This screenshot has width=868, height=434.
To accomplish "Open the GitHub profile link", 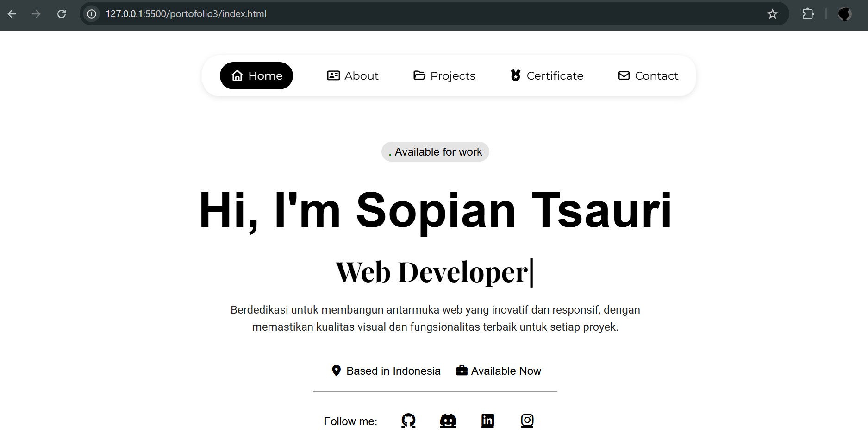I will pyautogui.click(x=408, y=421).
